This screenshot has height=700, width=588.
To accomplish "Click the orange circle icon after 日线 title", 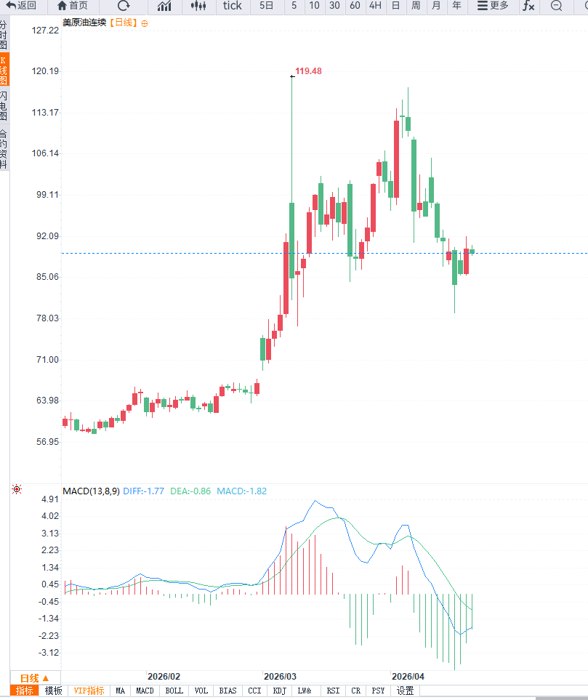I will pos(144,24).
